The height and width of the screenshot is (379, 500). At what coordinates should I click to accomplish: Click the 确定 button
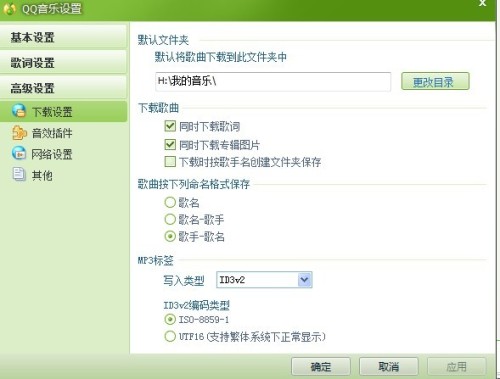(321, 367)
